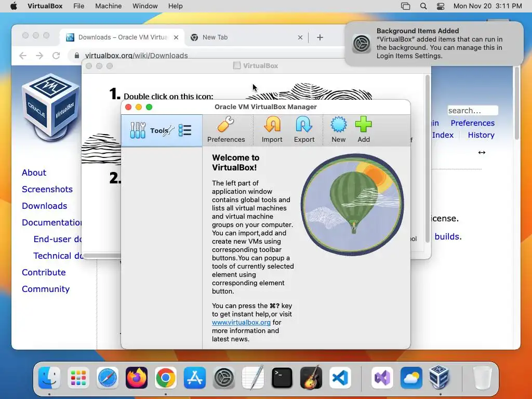Click the pin/wrench icon beside Tools
Screen dimensions: 532x399
click(x=169, y=130)
